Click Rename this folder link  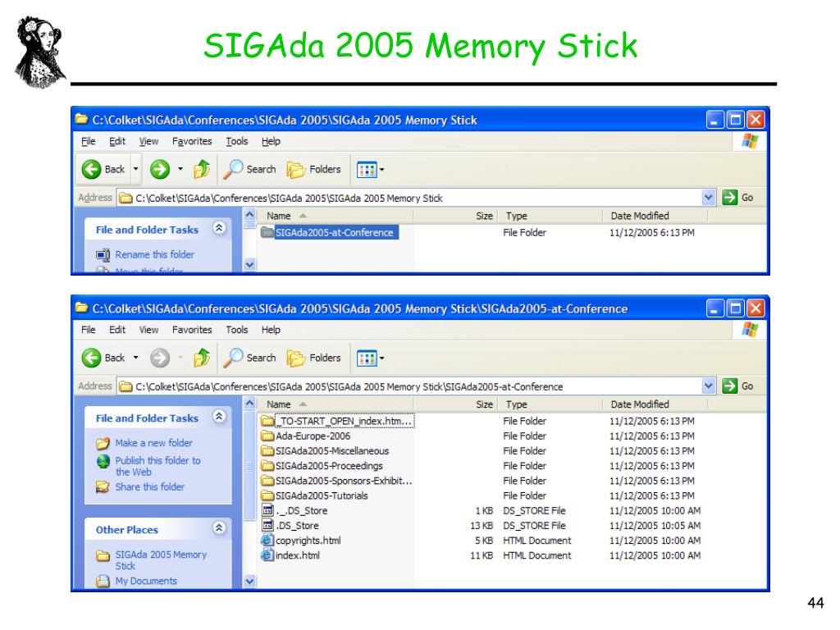[x=155, y=255]
